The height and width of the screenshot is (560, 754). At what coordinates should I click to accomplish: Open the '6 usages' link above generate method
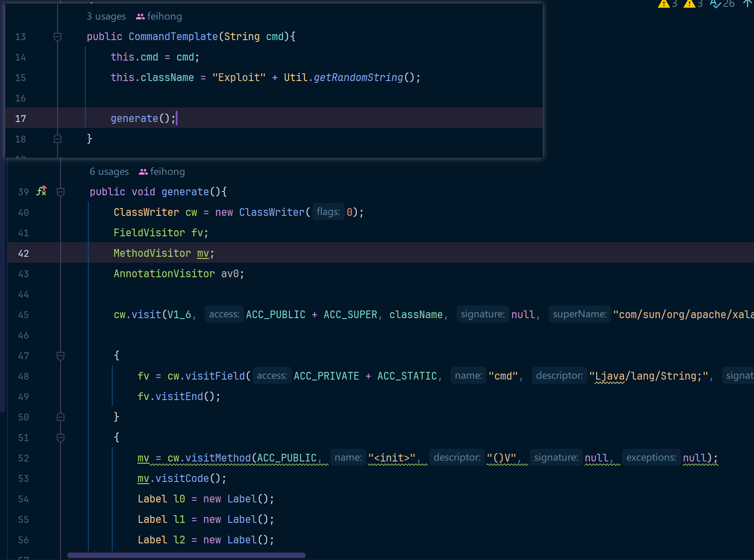109,172
